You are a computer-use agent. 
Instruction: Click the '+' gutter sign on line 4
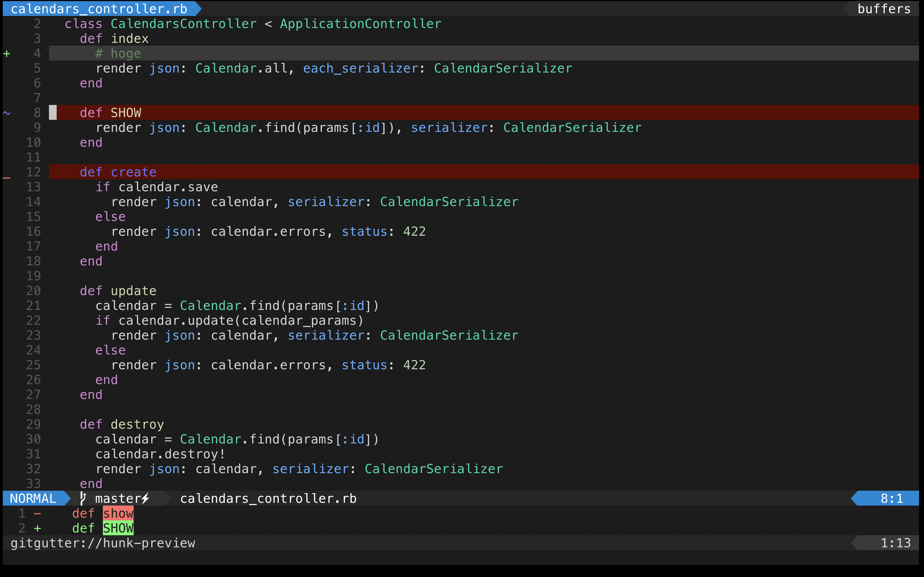(7, 53)
